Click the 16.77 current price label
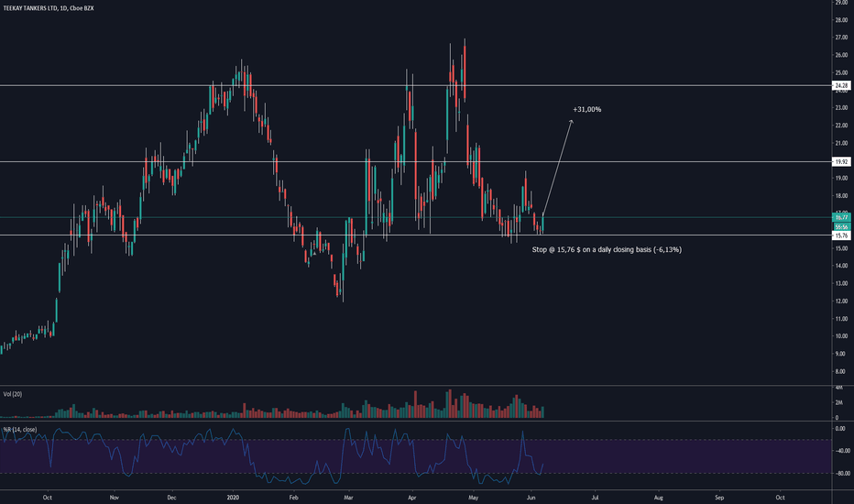The height and width of the screenshot is (504, 854). tap(841, 217)
